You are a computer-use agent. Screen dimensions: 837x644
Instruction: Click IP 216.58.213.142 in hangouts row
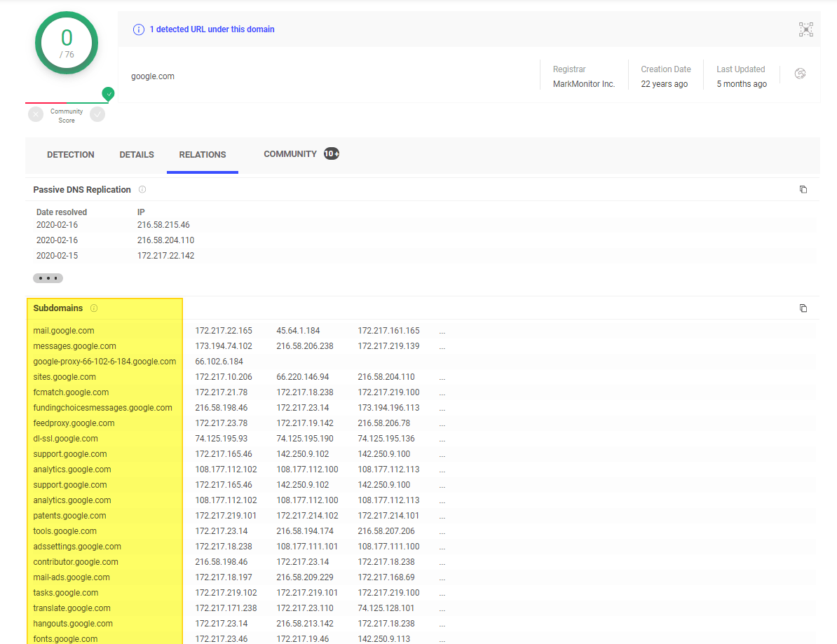tap(305, 624)
